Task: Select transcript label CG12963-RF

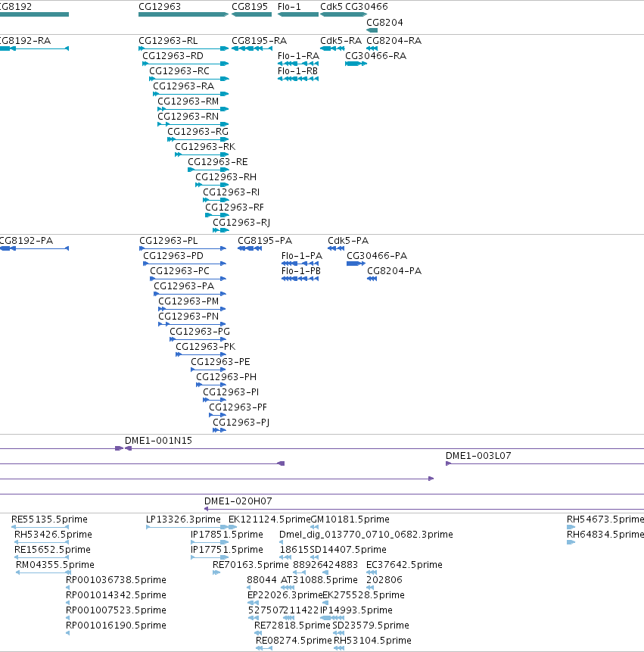Action: (235, 207)
